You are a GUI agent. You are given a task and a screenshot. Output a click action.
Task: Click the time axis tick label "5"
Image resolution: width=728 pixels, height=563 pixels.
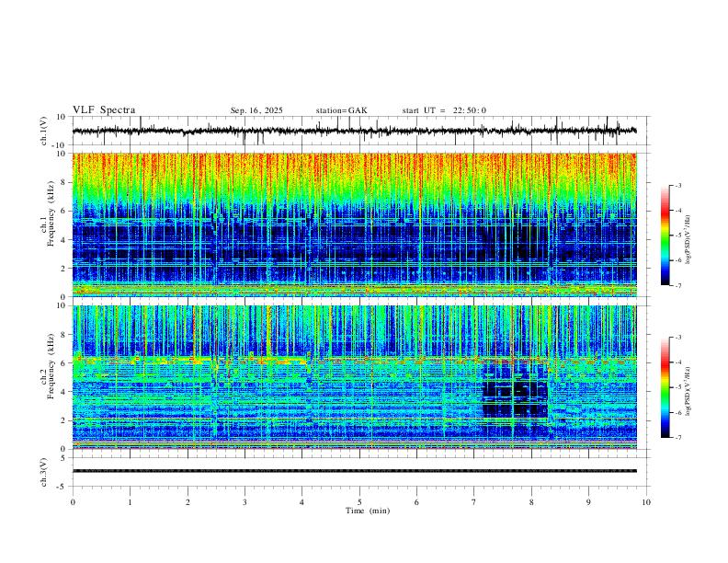click(359, 502)
